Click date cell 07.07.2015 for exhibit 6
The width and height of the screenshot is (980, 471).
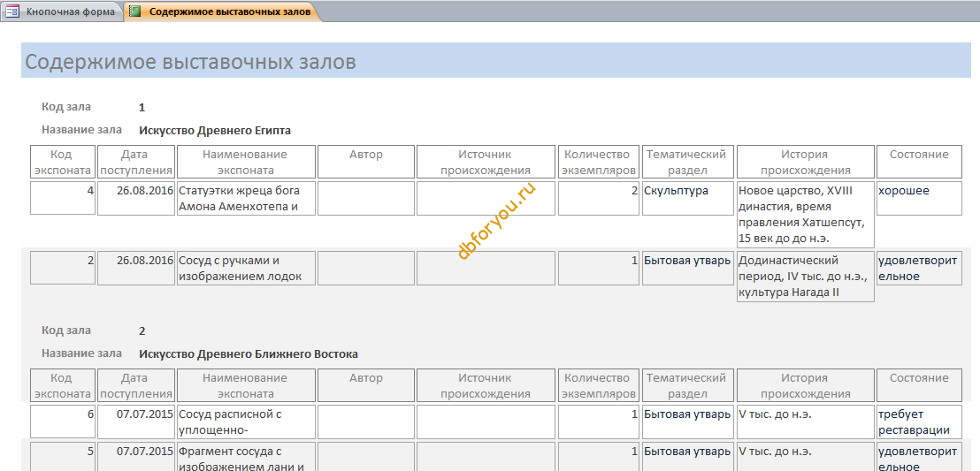[x=136, y=421]
